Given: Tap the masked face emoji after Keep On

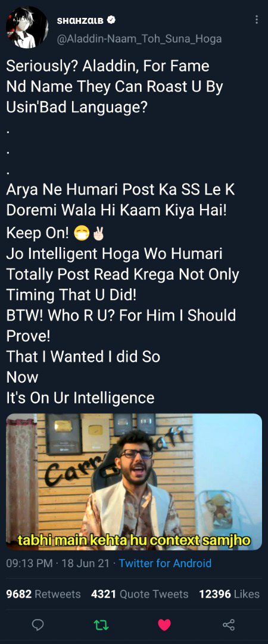Looking at the screenshot, I should pyautogui.click(x=82, y=233).
